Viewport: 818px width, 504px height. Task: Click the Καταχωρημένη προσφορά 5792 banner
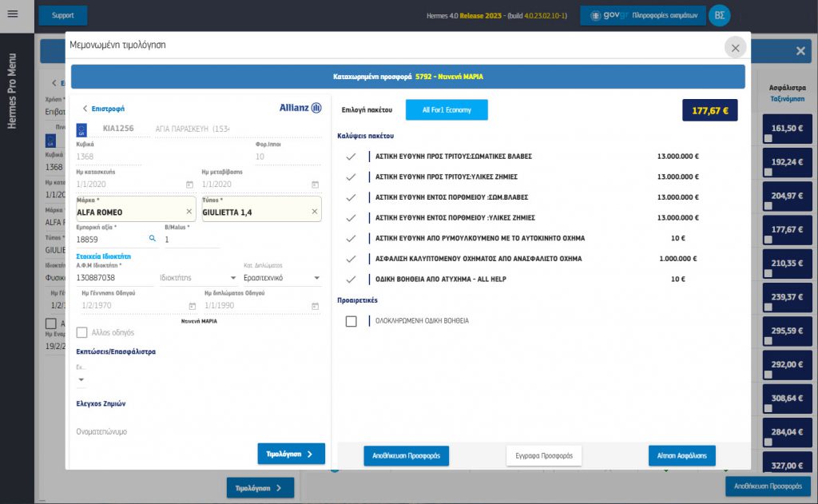point(408,76)
